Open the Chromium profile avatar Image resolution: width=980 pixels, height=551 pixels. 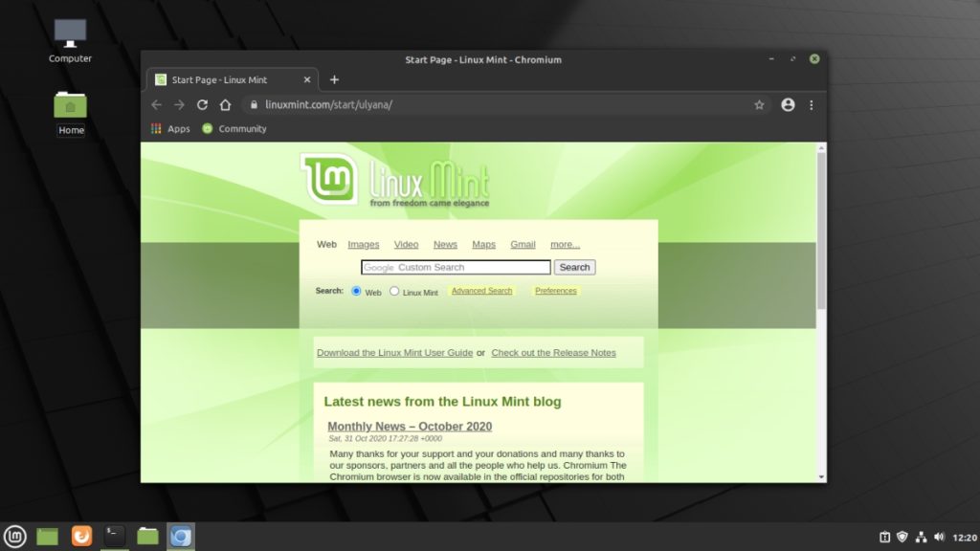coord(788,105)
